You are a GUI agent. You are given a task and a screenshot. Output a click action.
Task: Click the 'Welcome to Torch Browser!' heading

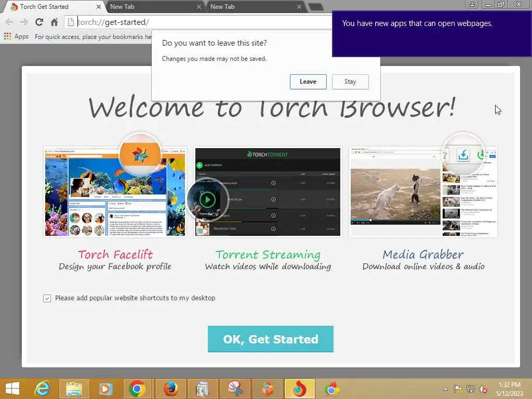[272, 107]
